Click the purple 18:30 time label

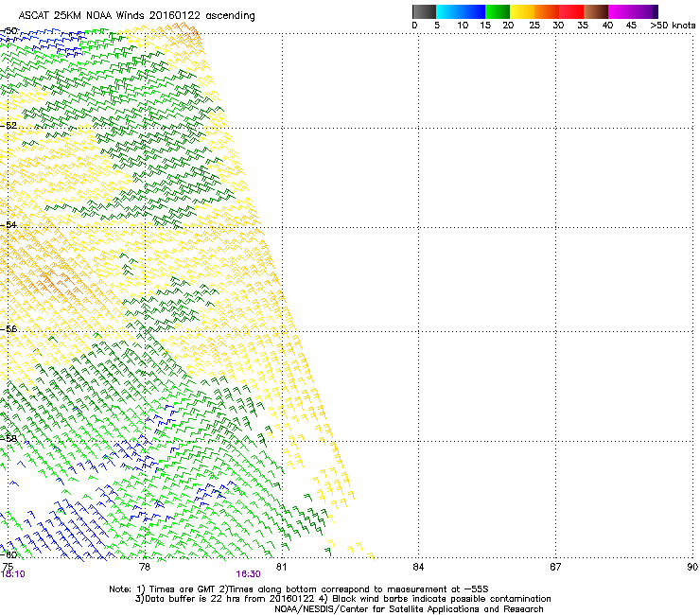[248, 574]
